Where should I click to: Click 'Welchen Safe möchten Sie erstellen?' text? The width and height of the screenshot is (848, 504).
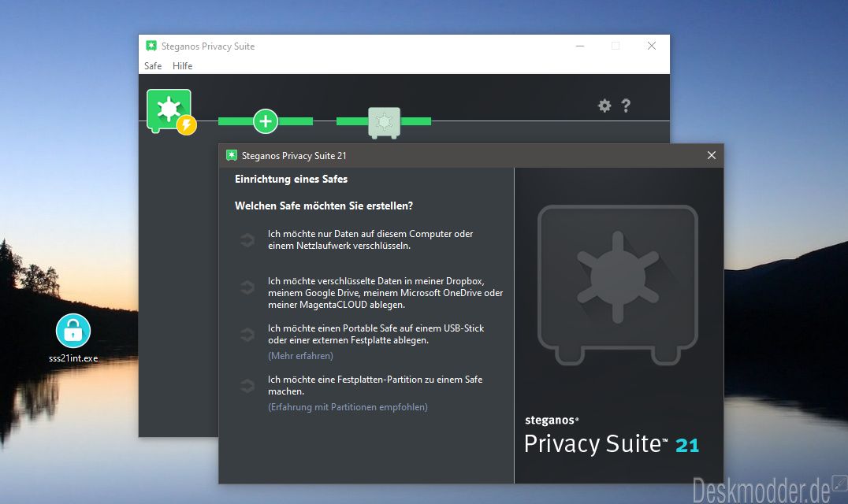[324, 206]
